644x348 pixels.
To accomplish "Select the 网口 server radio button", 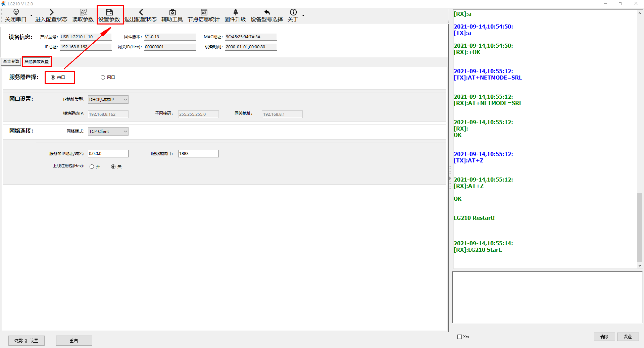I will pyautogui.click(x=103, y=78).
